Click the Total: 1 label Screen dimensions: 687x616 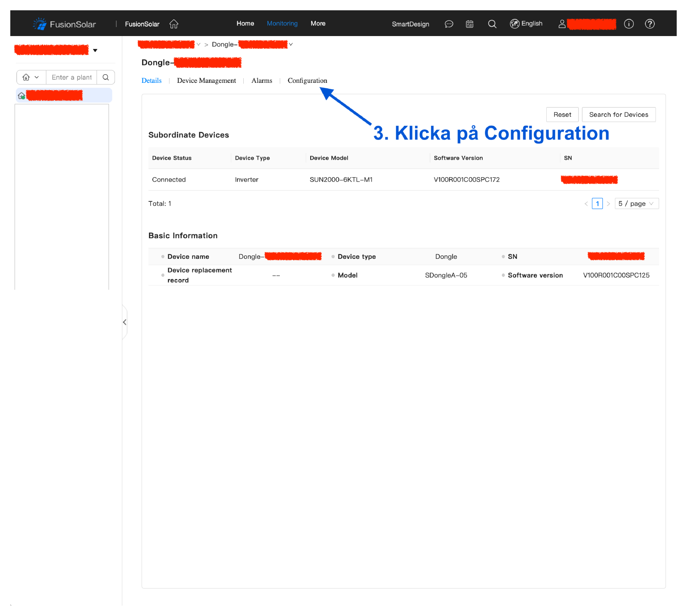[160, 203]
